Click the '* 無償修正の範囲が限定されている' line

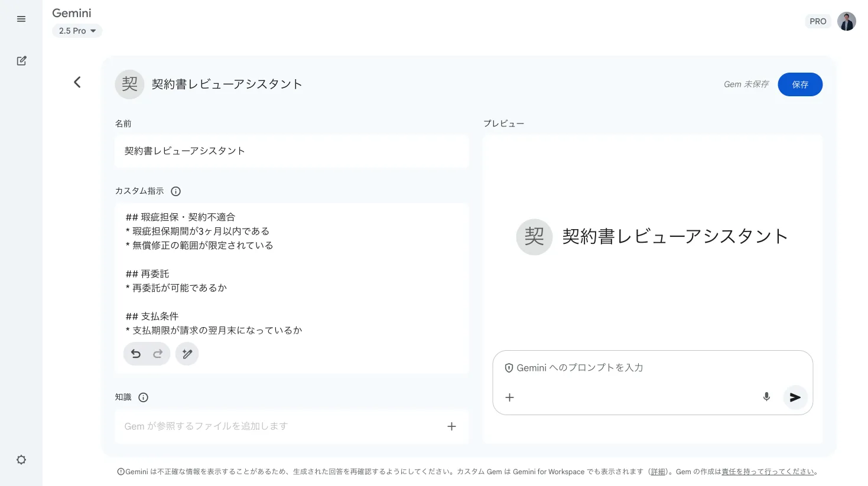199,246
